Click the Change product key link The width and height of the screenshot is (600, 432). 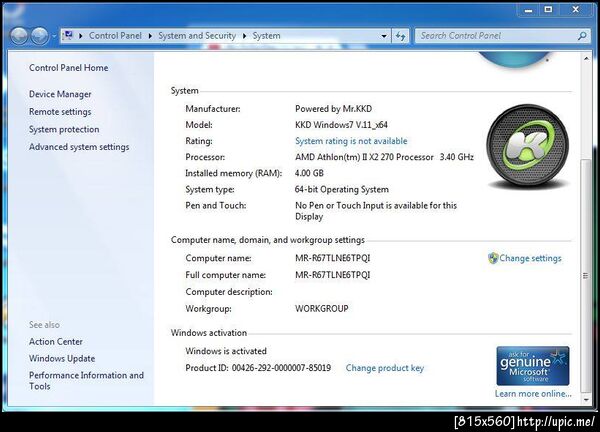pos(385,368)
